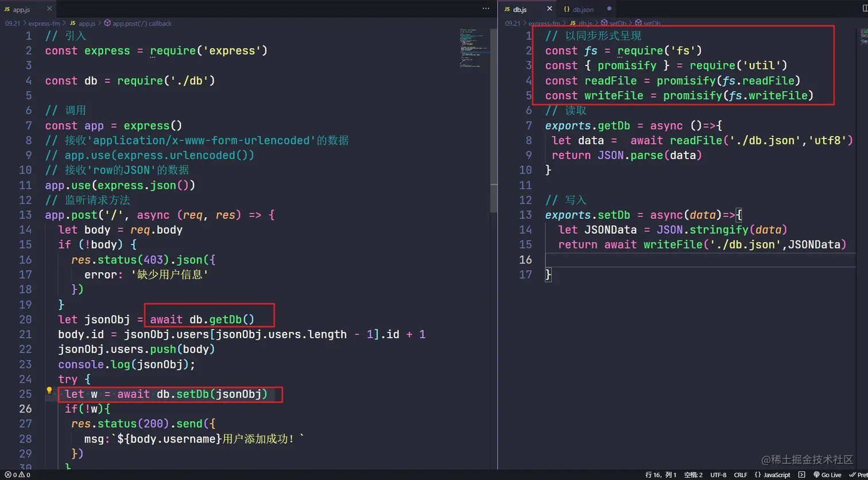Close the app.js editor tab
Image resolution: width=868 pixels, height=480 pixels.
[x=49, y=9]
